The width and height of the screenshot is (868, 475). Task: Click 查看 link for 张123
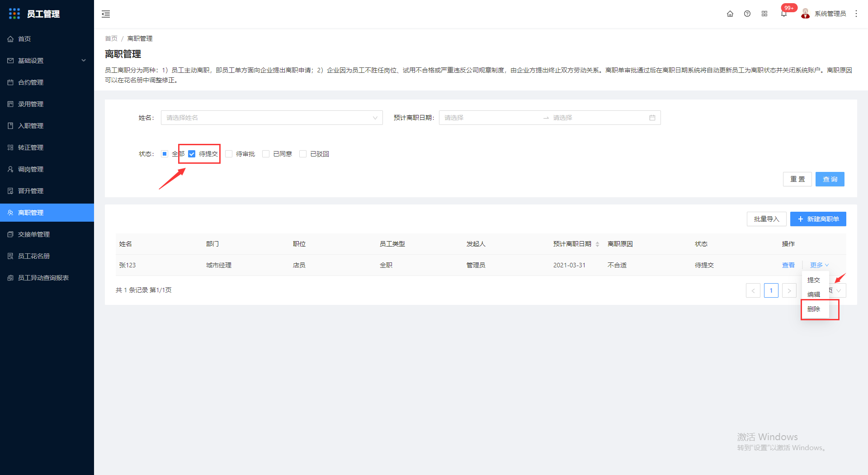[788, 265]
